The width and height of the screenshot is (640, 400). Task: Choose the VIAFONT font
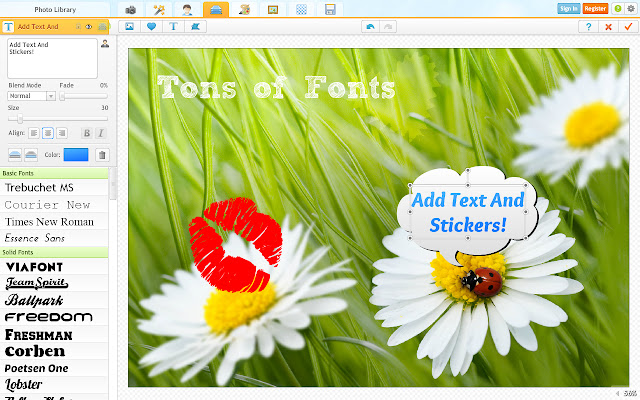point(54,267)
